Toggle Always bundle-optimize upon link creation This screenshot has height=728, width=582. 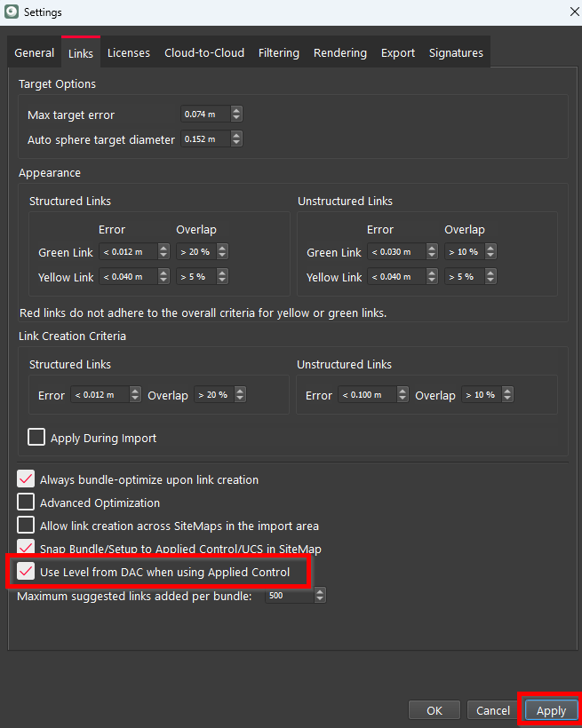tap(26, 479)
